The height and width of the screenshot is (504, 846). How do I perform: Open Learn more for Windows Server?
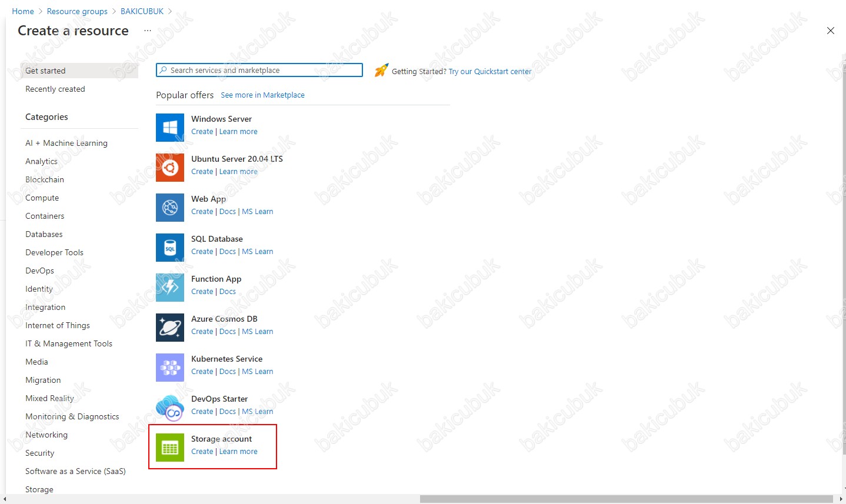[238, 132]
